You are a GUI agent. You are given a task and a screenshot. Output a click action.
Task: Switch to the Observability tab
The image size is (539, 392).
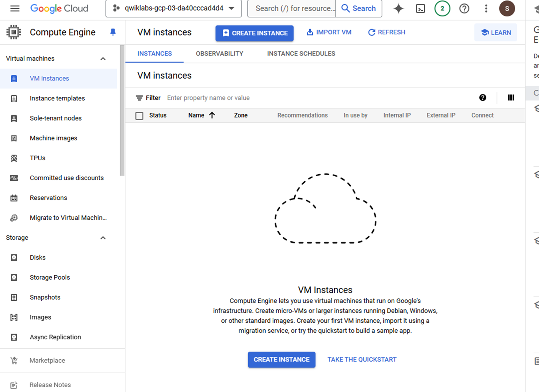coord(219,54)
